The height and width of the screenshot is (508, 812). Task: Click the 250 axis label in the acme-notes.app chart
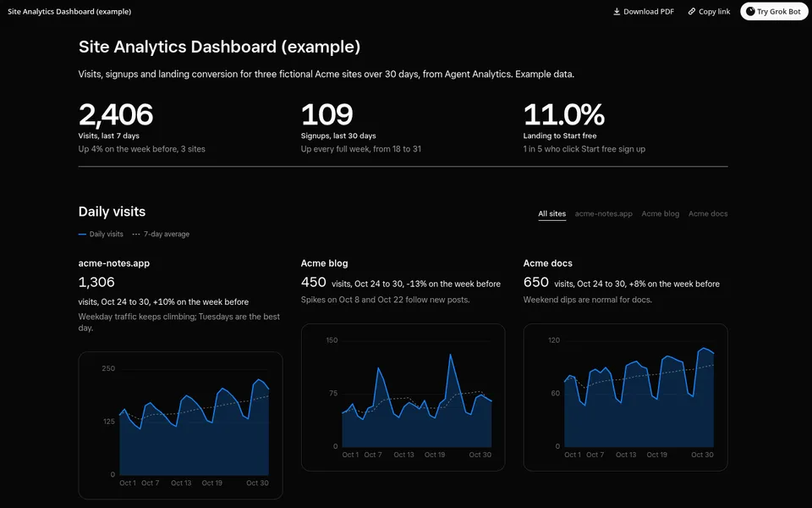pos(108,368)
